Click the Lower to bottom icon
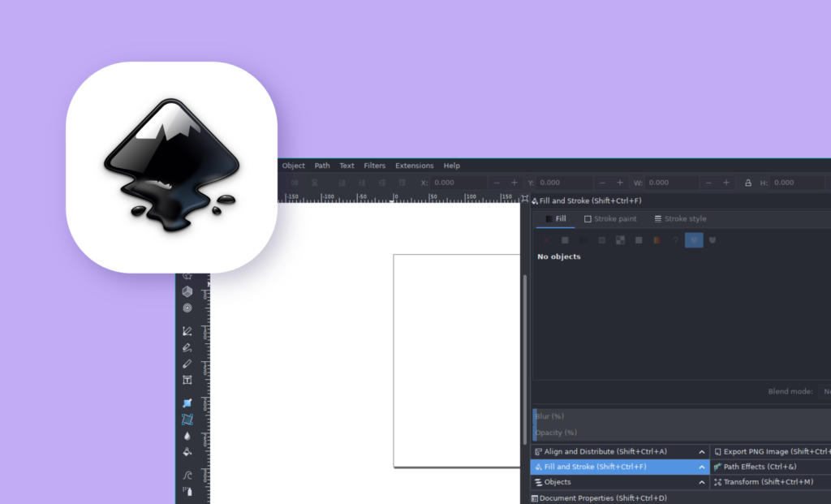 [342, 183]
